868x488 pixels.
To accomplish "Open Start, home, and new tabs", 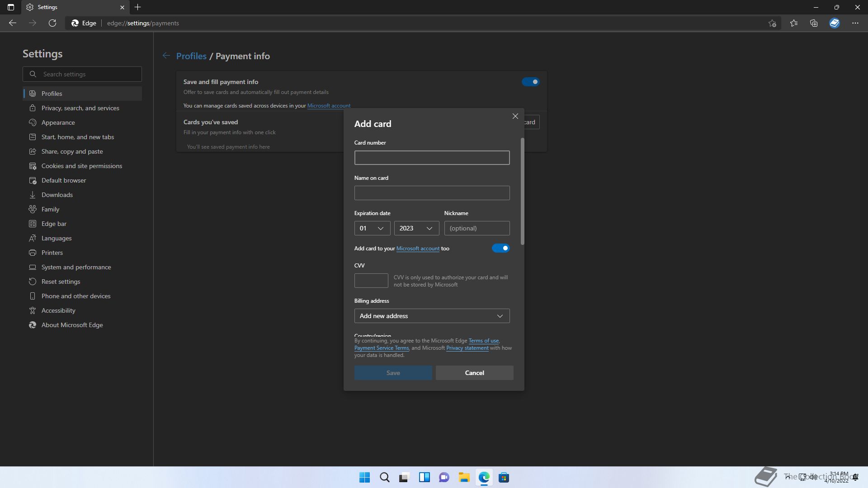I will click(x=82, y=137).
